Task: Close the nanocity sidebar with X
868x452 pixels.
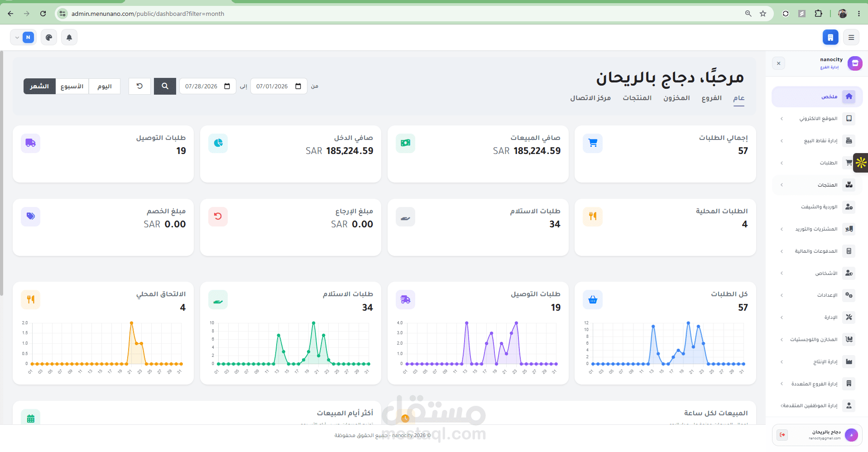Action: [778, 63]
